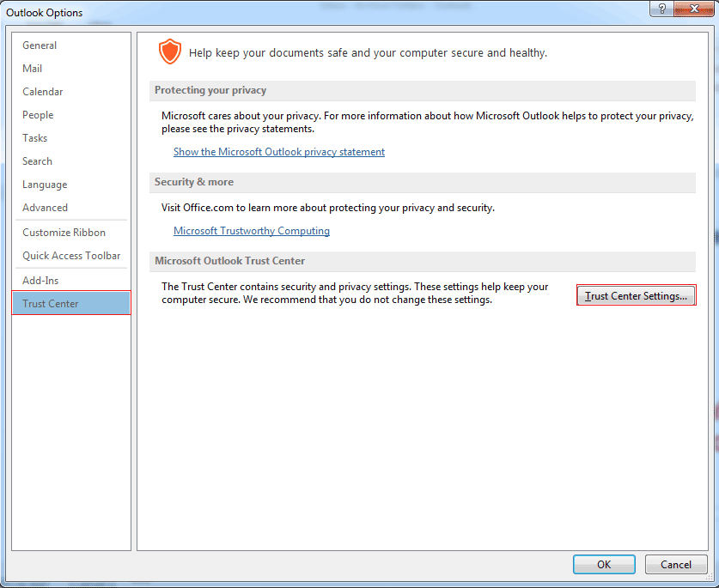Open Quick Access Toolbar options
The image size is (719, 588).
pos(71,256)
